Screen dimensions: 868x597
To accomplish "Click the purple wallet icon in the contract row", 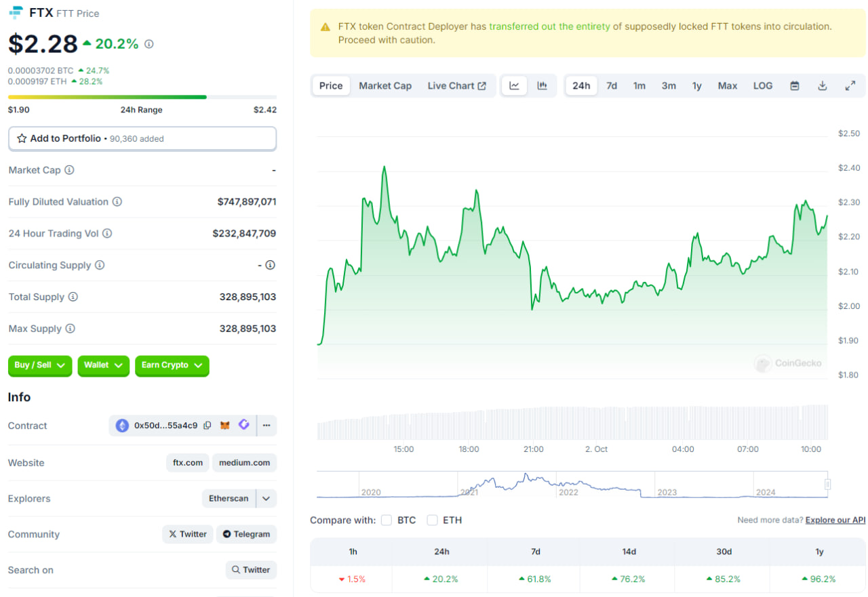I will point(243,425).
